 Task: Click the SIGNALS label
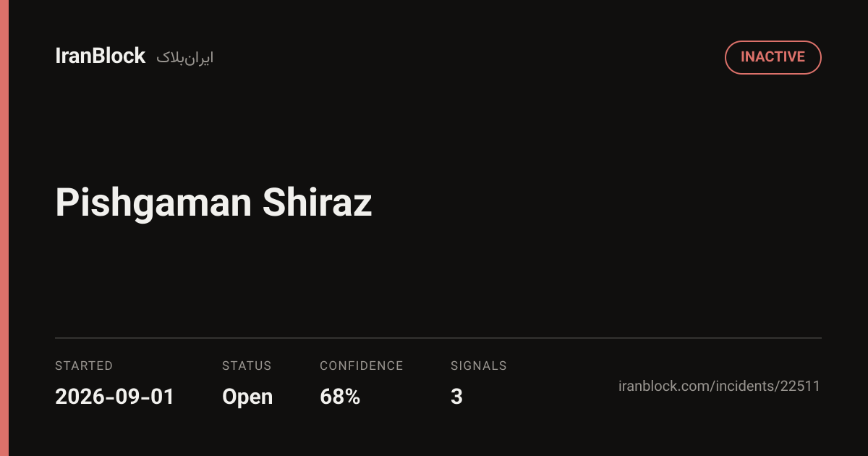(479, 366)
